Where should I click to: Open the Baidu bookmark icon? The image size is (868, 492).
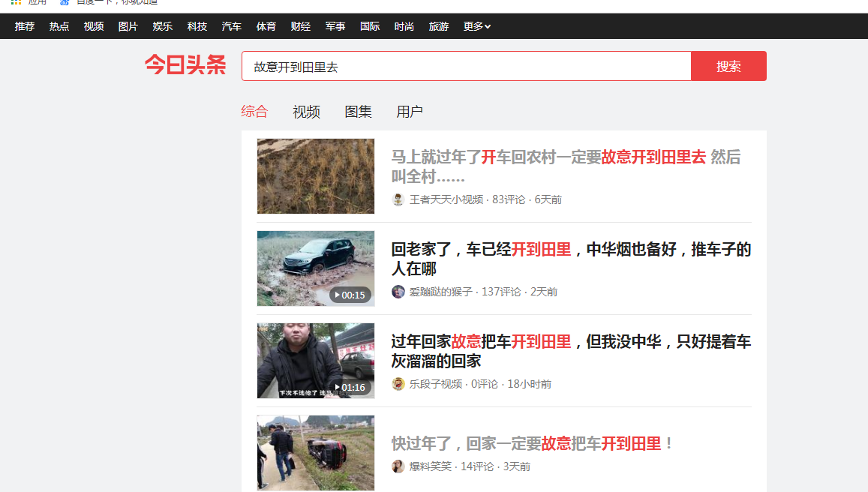pos(65,2)
